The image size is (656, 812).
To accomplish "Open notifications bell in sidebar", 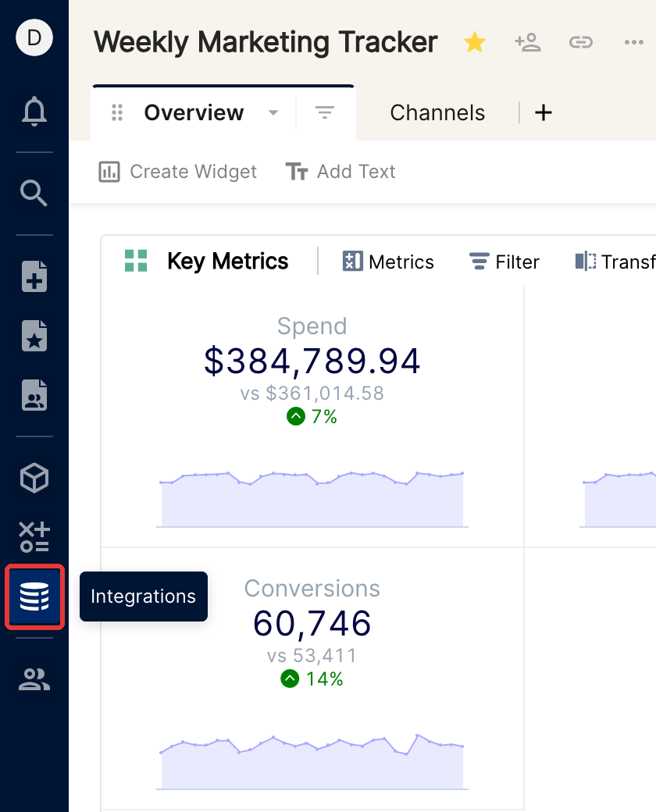I will (34, 111).
